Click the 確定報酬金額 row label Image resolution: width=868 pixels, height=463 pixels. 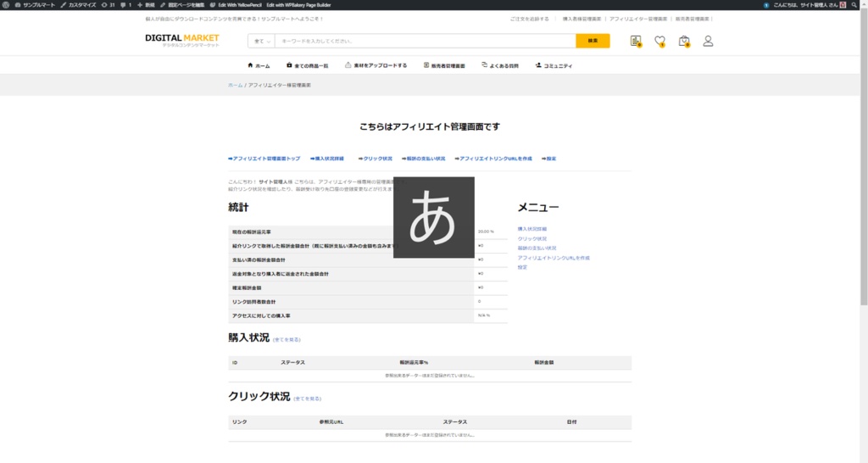click(x=247, y=288)
